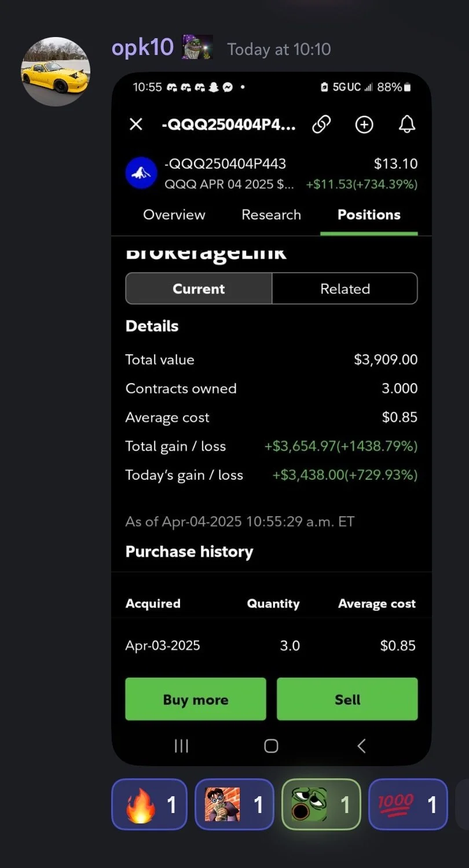Open alerts via the bell icon

click(x=407, y=124)
